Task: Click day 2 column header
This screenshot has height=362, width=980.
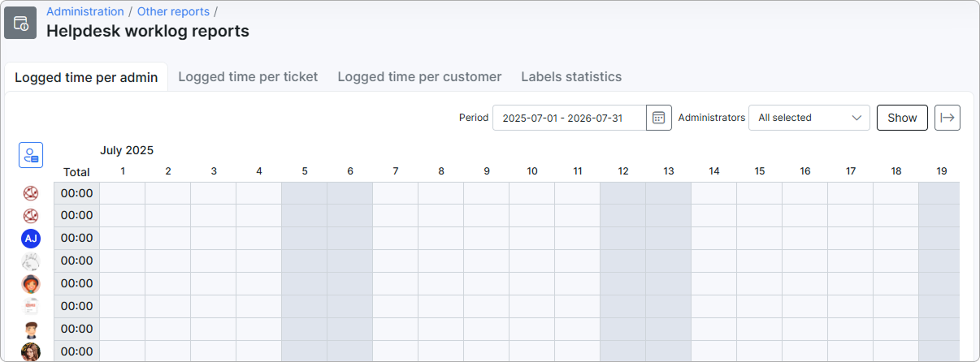Action: 168,171
